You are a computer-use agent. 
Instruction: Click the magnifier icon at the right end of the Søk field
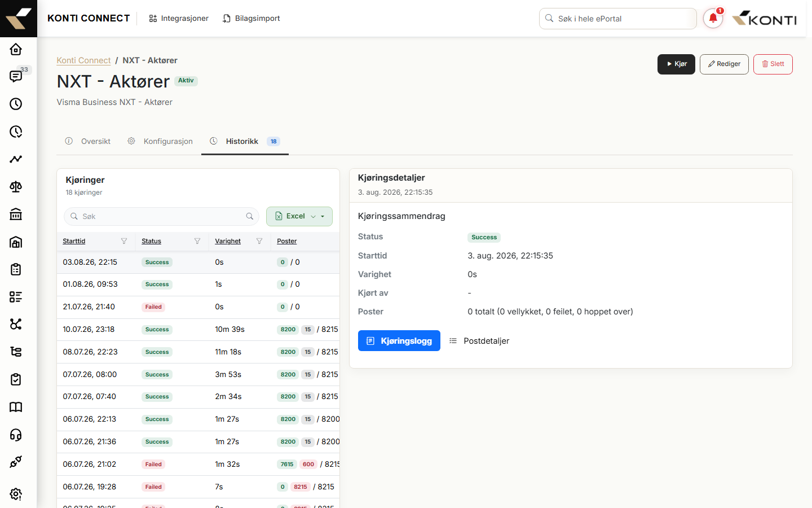[250, 216]
